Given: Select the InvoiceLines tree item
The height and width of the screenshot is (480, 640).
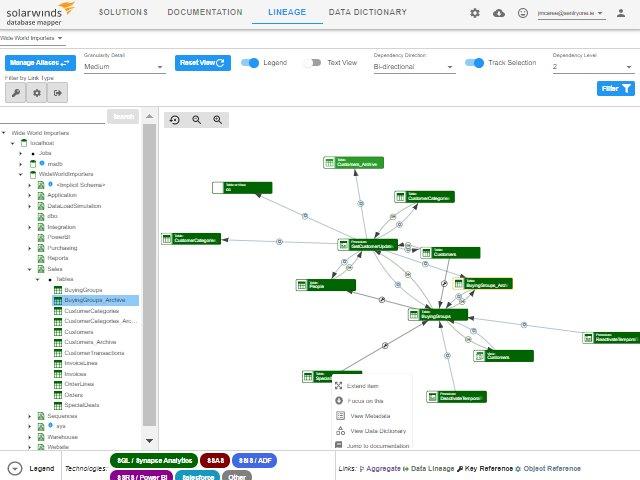Looking at the screenshot, I should point(81,363).
